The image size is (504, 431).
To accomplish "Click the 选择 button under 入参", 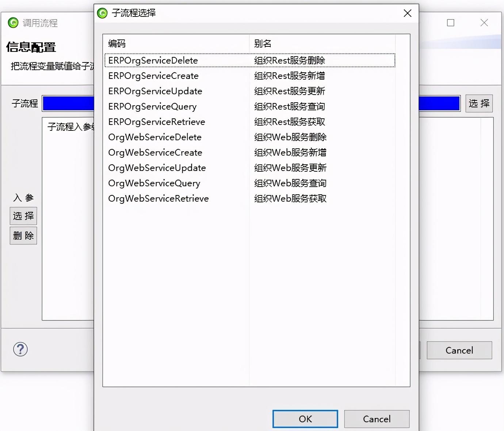I will 23,216.
